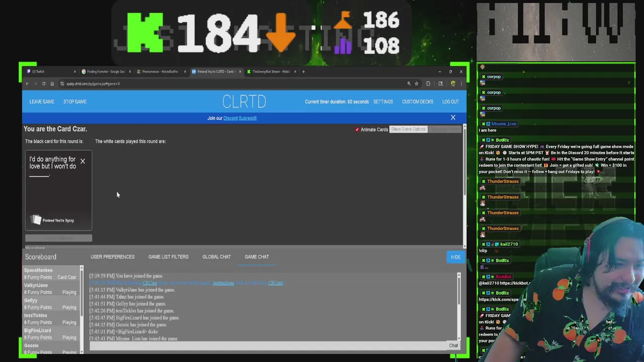This screenshot has height=362, width=644.
Task: Toggle the Animate Cards checkbox
Action: pyautogui.click(x=357, y=130)
